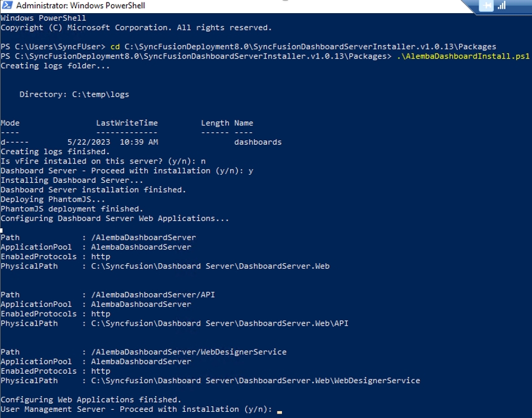Click the 'Creating logs folder...' output line
532x418 pixels.
(x=55, y=66)
